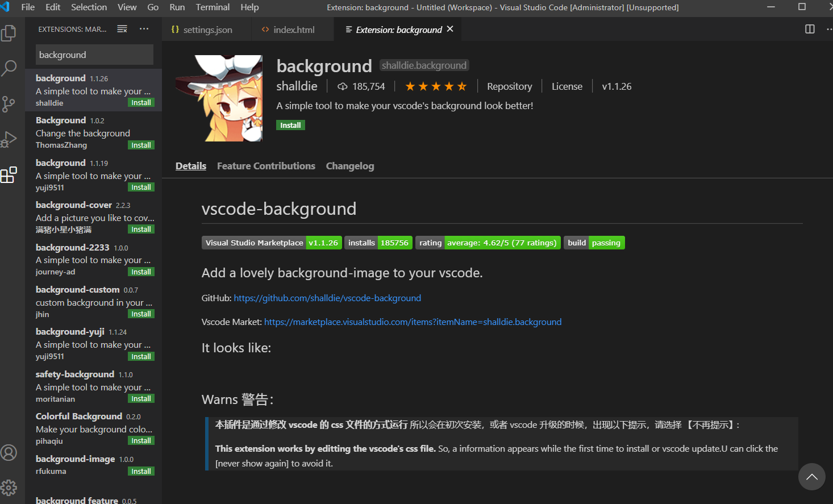Click the background extension character logo
Screen dimensions: 833x504
[219, 98]
